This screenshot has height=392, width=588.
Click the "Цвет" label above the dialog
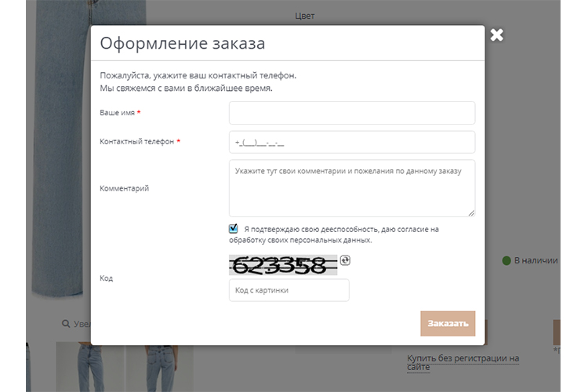305,16
